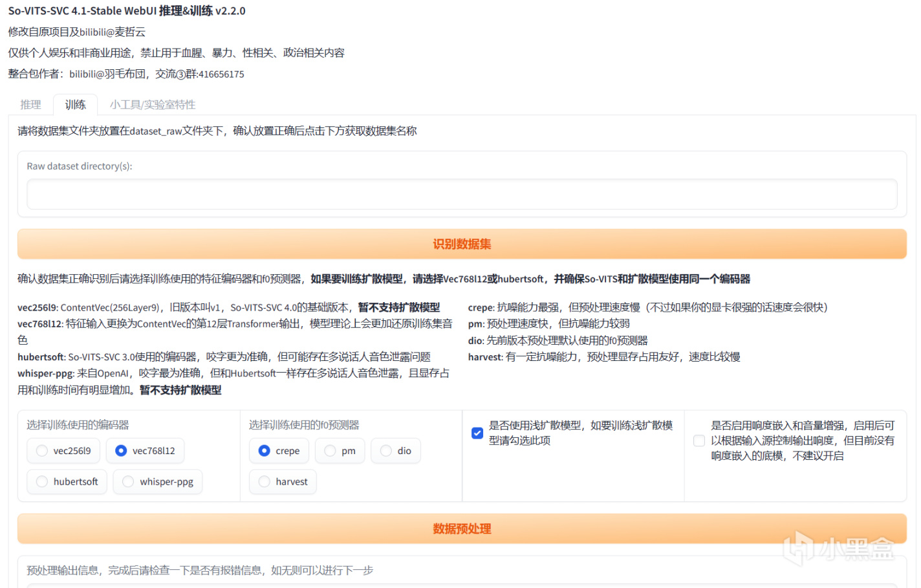This screenshot has width=921, height=588.
Task: Uncheck the 是否使用浅扩散模型 checkbox
Action: [x=477, y=433]
